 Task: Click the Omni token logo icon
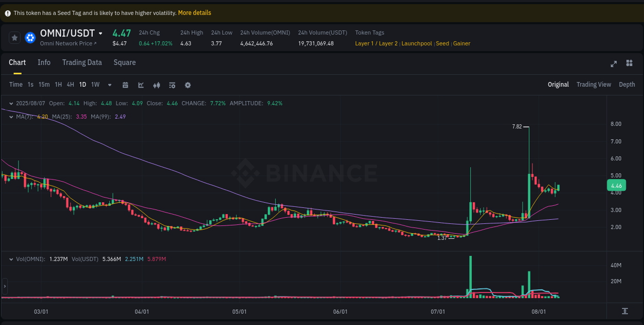pos(30,37)
